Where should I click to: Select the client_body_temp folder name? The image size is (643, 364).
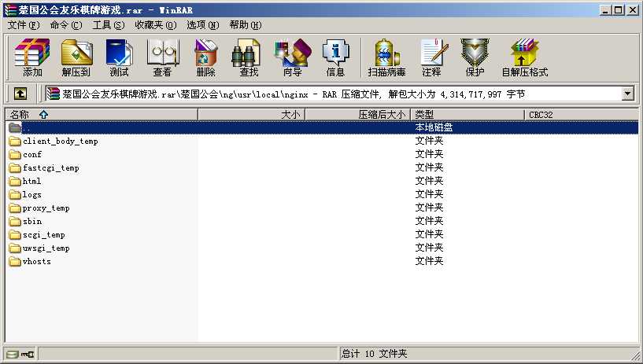click(x=61, y=142)
